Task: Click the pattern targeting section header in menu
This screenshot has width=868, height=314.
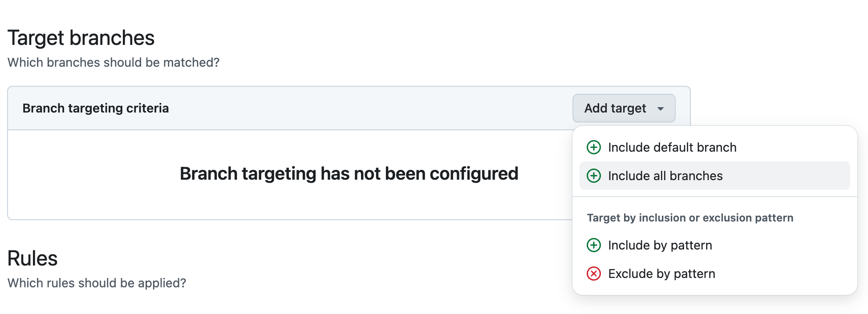Action: [690, 218]
